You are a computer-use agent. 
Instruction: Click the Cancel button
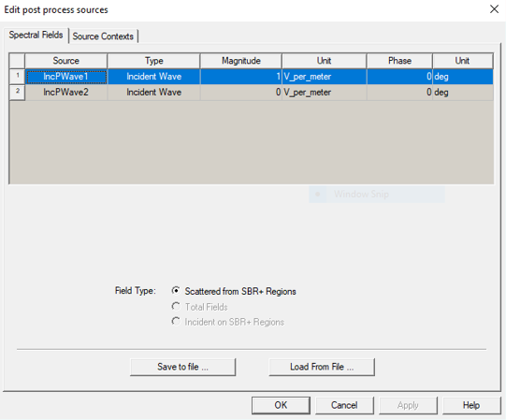pyautogui.click(x=344, y=405)
